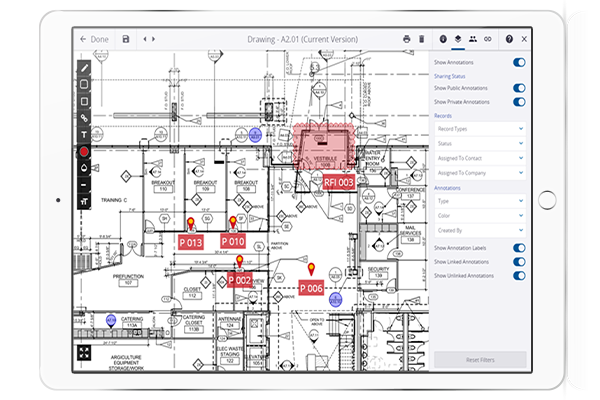Viewport: 600px width, 400px height.
Task: Open the info panel icon
Action: pos(443,39)
